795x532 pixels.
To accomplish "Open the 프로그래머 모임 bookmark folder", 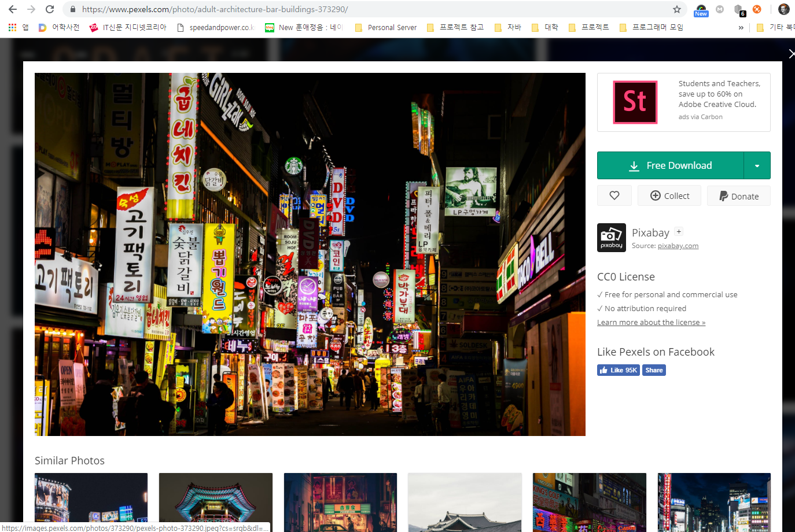I will click(652, 27).
